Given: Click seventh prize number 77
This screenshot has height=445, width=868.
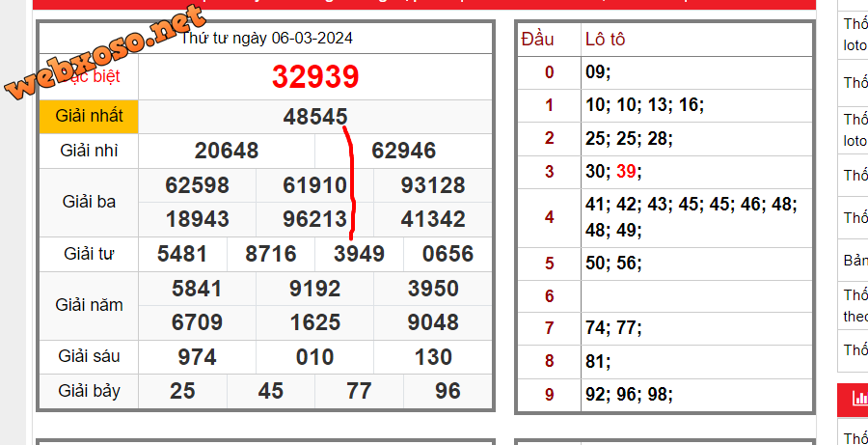Looking at the screenshot, I should tap(359, 391).
